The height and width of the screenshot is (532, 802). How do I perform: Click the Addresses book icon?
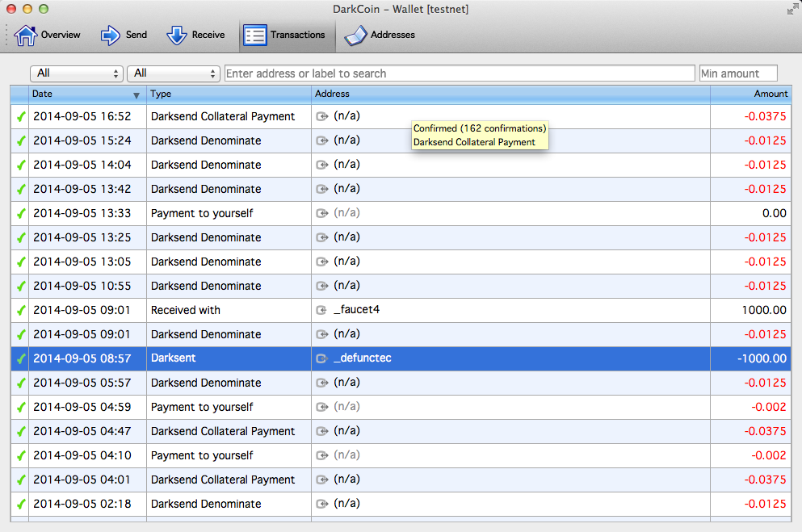(355, 36)
